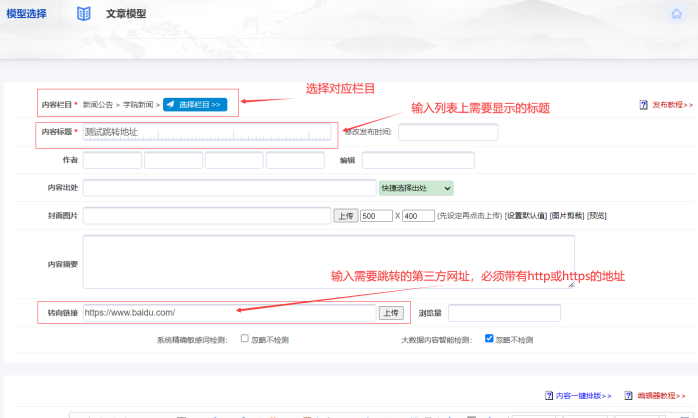The width and height of the screenshot is (698, 418).
Task: Click the book icon beside 文章模型
Action: coord(84,14)
